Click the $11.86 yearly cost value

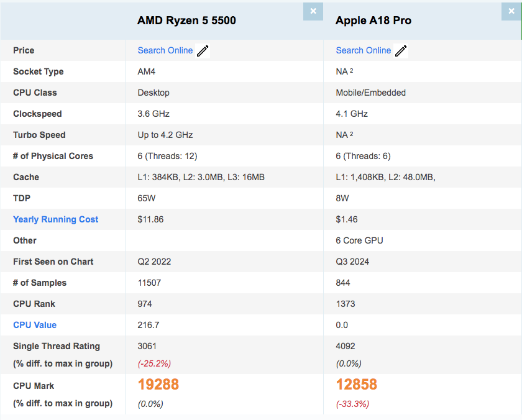[150, 220]
